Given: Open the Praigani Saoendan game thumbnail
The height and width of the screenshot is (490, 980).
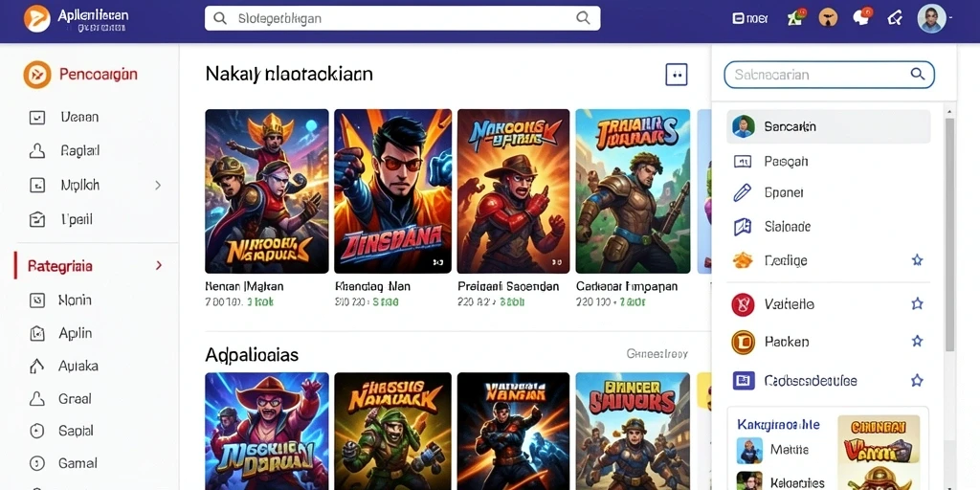Looking at the screenshot, I should click(513, 191).
